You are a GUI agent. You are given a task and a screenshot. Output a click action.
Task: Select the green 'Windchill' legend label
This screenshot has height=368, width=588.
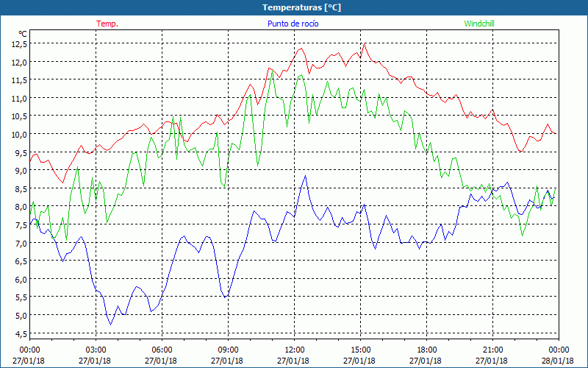(479, 24)
